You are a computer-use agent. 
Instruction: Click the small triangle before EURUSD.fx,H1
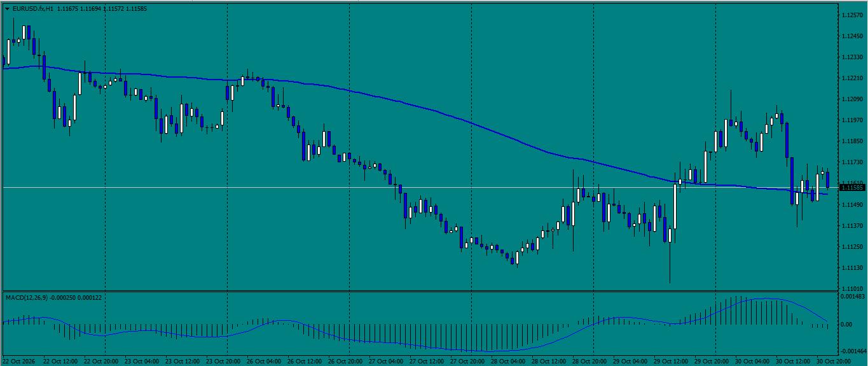click(7, 9)
